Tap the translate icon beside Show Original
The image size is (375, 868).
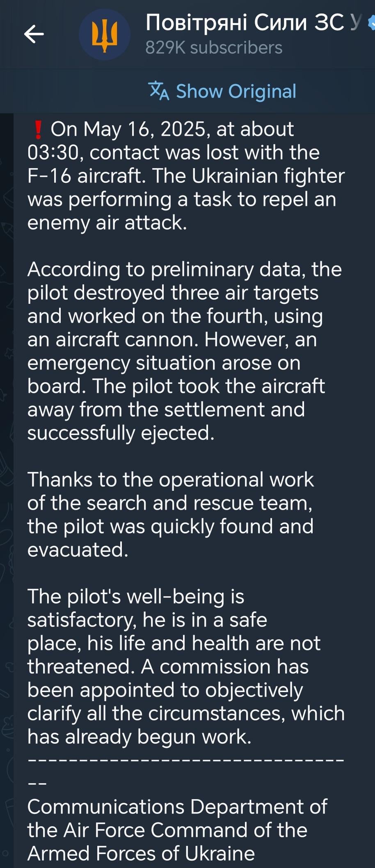click(159, 91)
